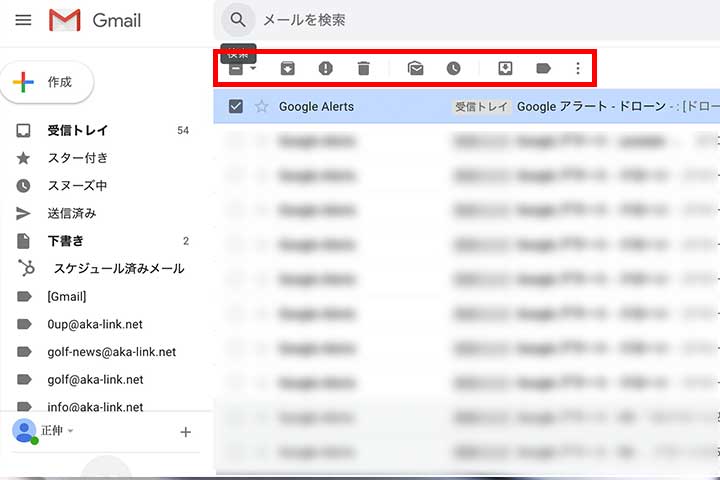Open スヌーズ中 folder
The width and height of the screenshot is (720, 480).
[77, 186]
